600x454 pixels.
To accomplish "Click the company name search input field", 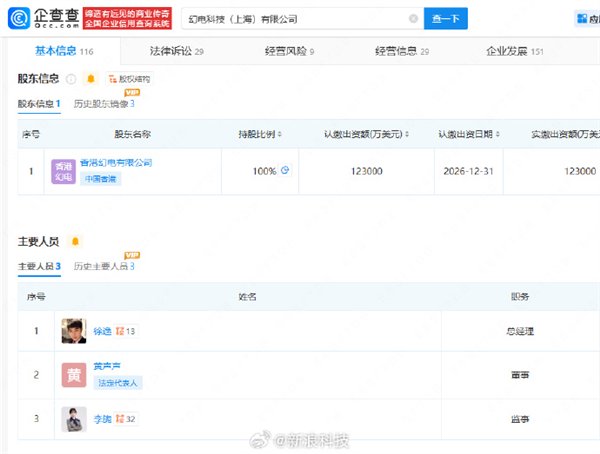I will coord(302,18).
